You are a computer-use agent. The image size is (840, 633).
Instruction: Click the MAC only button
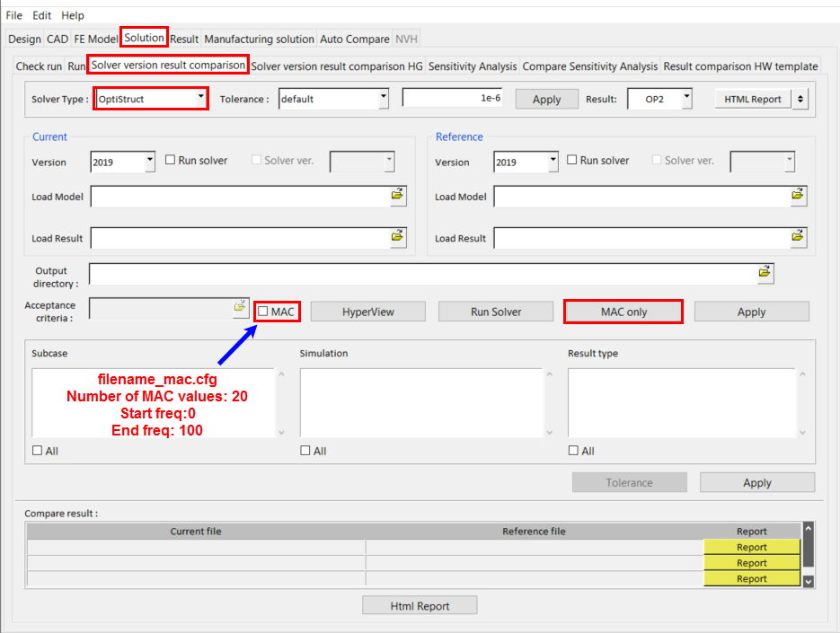tap(623, 312)
